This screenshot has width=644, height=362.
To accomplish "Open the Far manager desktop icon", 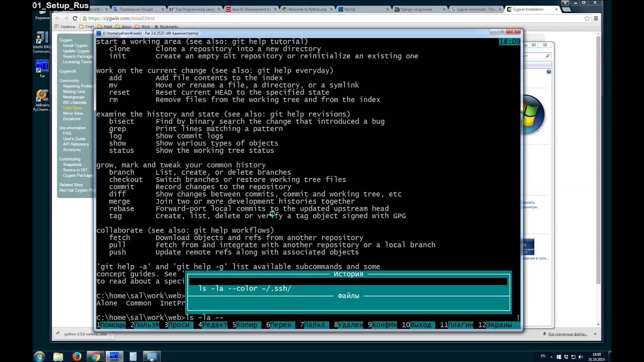I will (42, 67).
